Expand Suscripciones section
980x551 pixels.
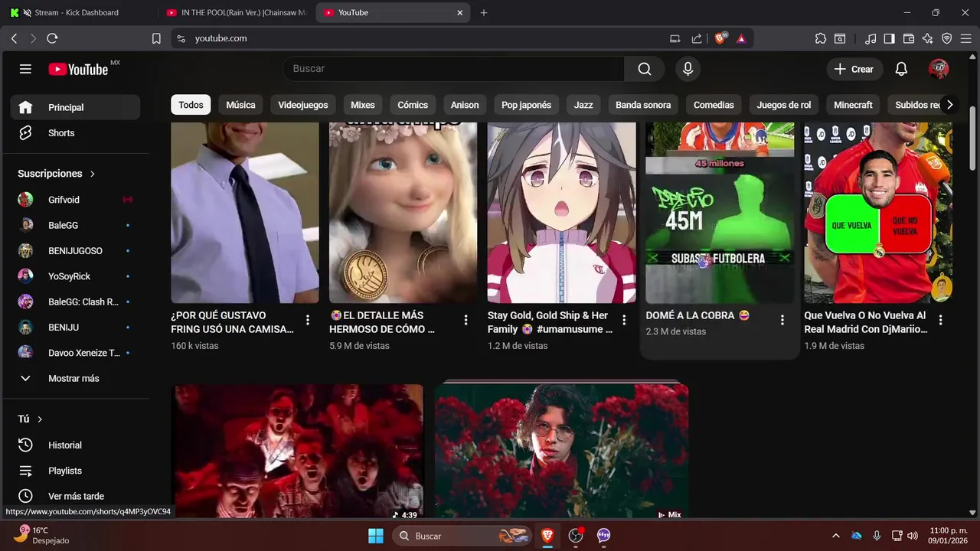[57, 174]
